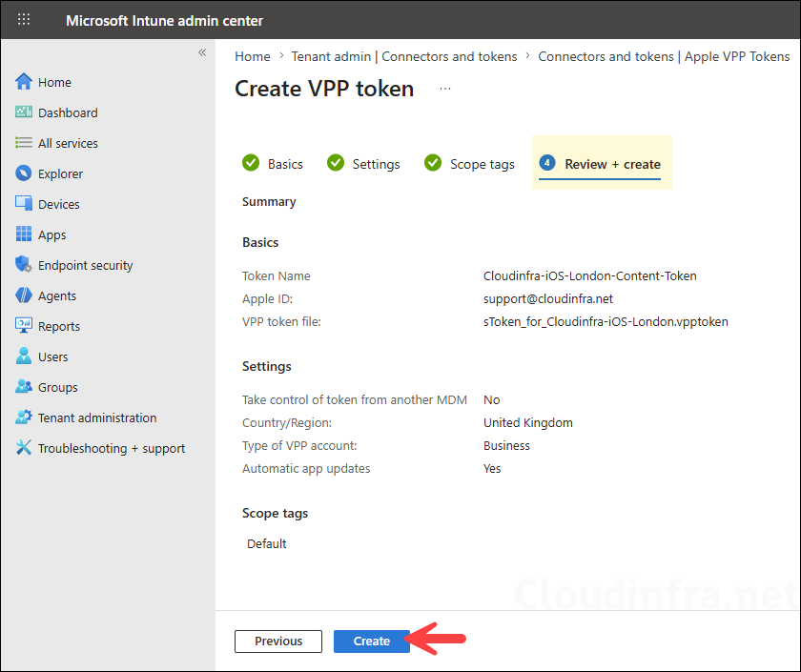The width and height of the screenshot is (801, 672).
Task: Select the Business account type value
Action: [x=506, y=445]
